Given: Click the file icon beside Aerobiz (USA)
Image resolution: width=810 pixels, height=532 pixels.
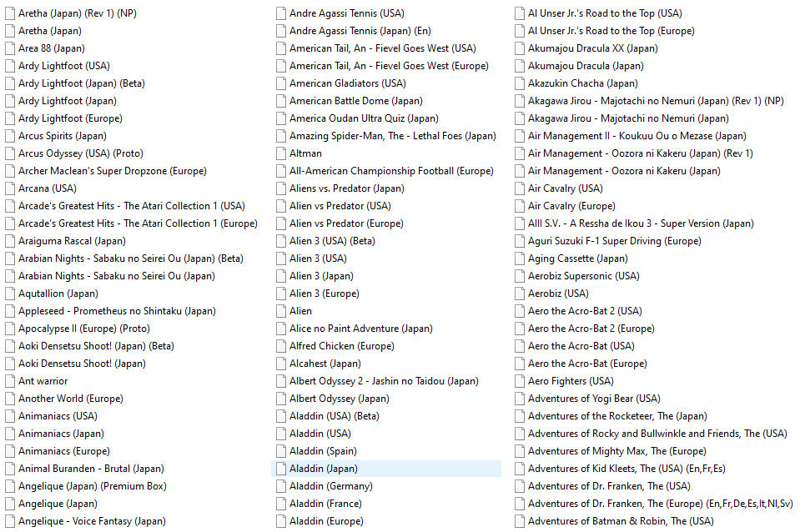Looking at the screenshot, I should [x=520, y=294].
